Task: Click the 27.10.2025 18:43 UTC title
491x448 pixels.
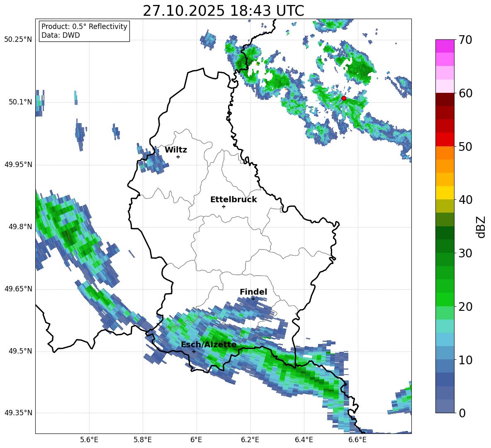Action: 223,11
